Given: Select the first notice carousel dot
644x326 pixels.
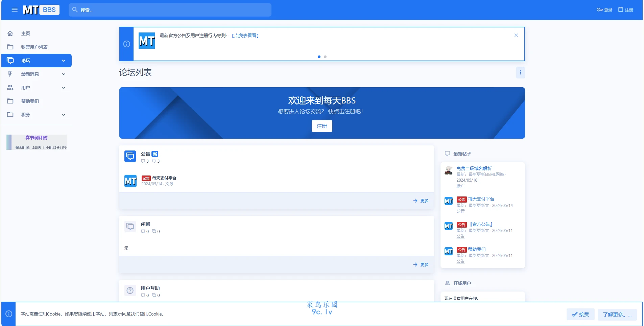Looking at the screenshot, I should 319,57.
